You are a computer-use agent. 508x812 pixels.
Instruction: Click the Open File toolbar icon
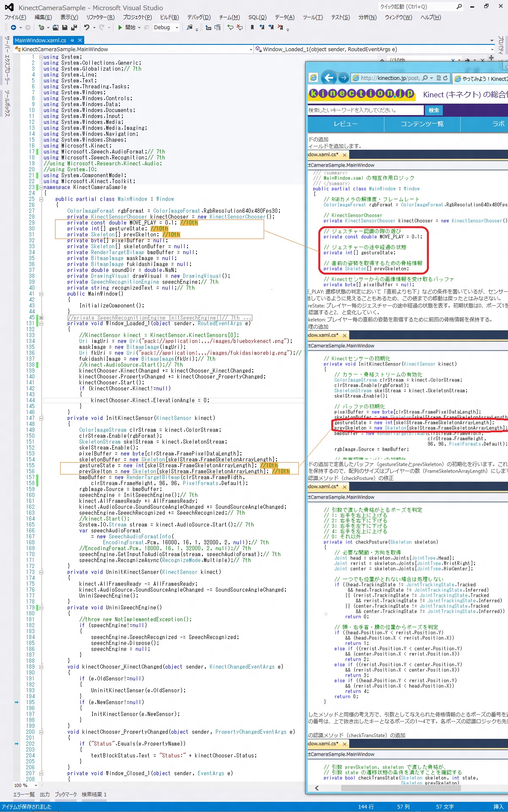[x=55, y=27]
